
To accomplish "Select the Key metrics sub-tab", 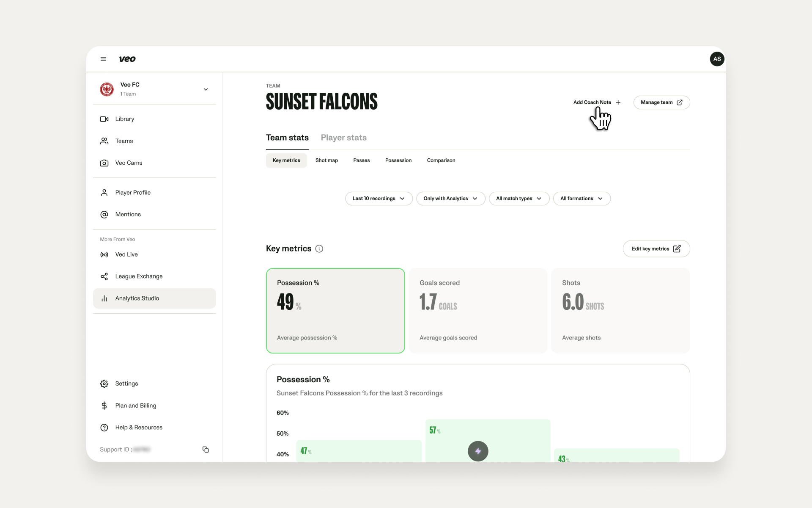I will point(286,160).
